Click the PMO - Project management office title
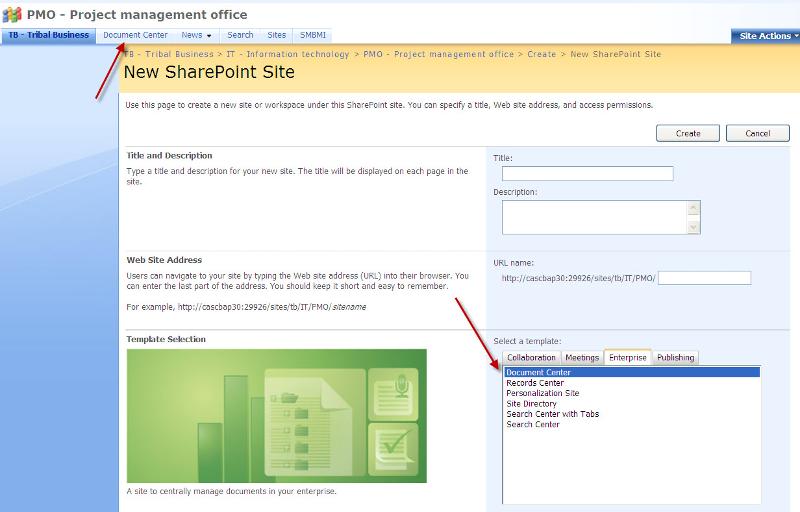The image size is (800, 512). [137, 14]
